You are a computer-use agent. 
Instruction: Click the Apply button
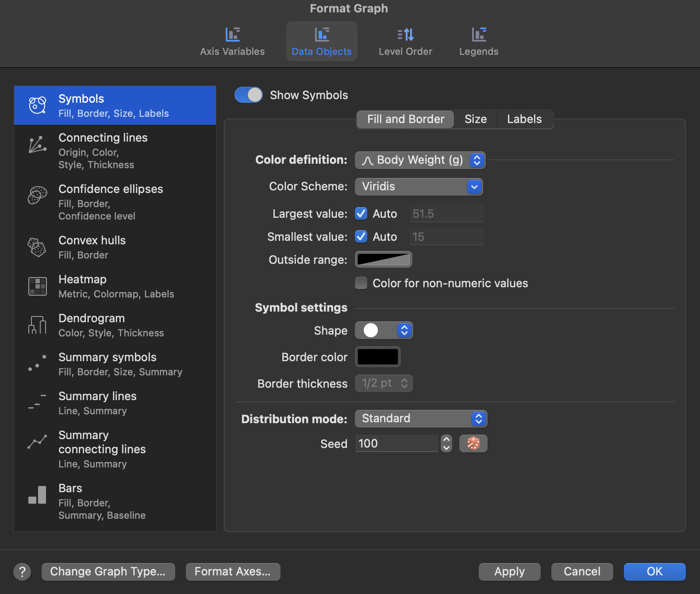[x=510, y=572]
